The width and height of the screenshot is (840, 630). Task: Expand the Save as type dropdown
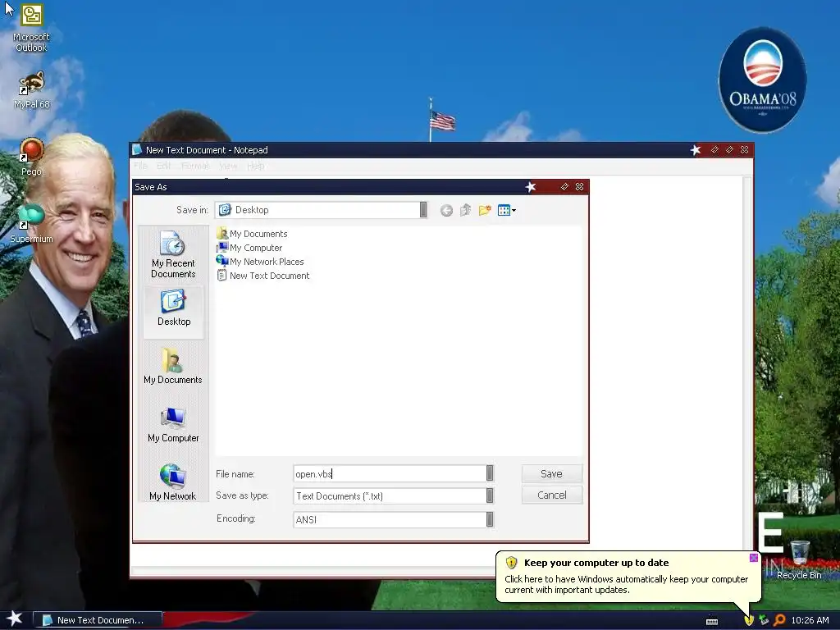click(x=490, y=495)
